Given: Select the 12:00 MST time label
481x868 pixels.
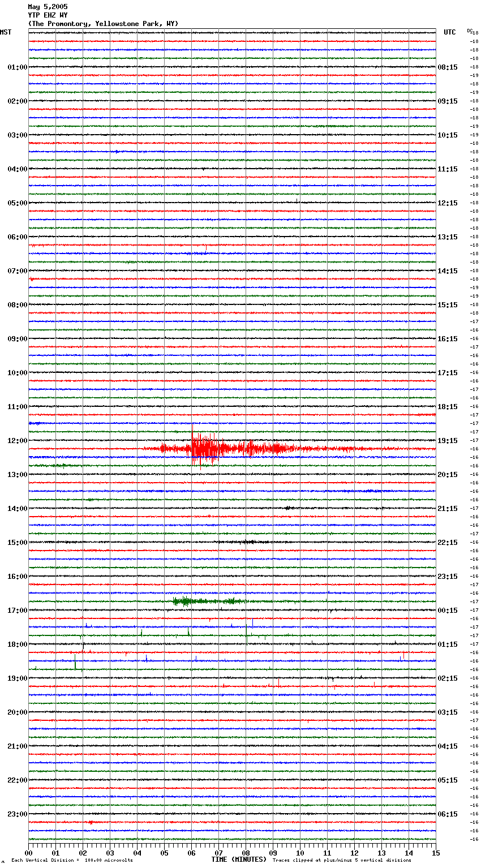Looking at the screenshot, I should pyautogui.click(x=18, y=441).
